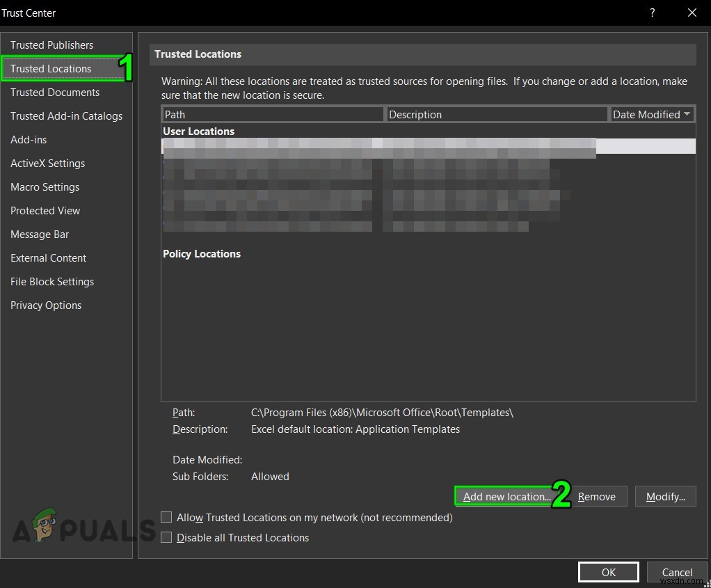Confirm with the OK button
711x588 pixels.
coord(609,572)
